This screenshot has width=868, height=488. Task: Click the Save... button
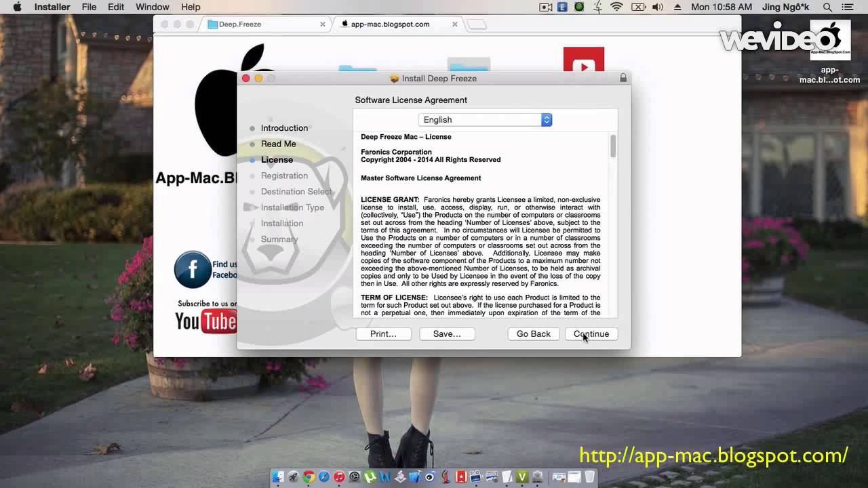[x=447, y=333]
